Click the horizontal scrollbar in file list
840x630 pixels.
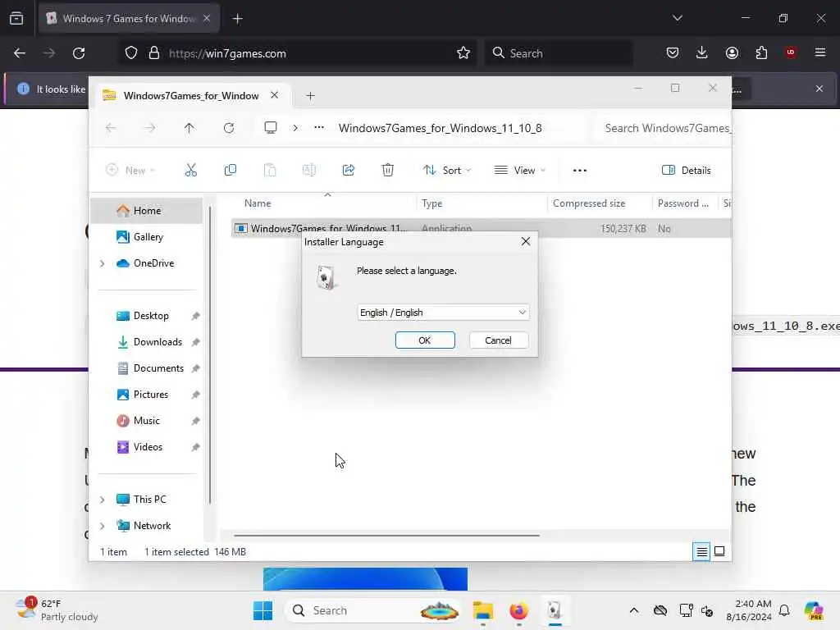point(386,535)
